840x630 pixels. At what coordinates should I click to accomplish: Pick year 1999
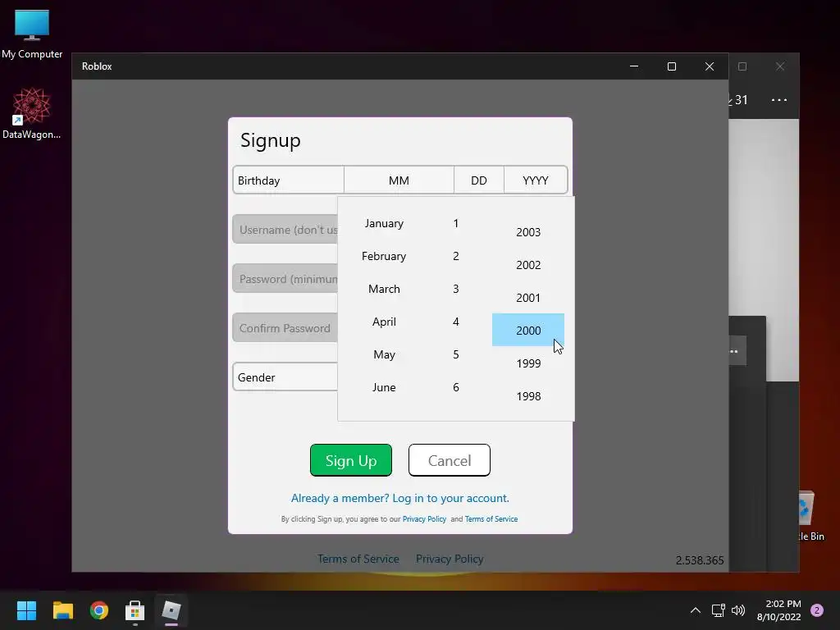point(528,363)
